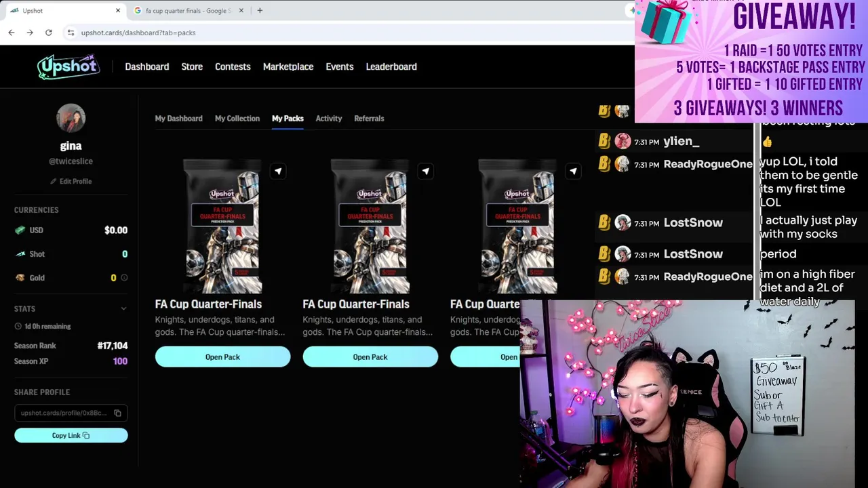Click the copy icon in profile link field
Screen dimensions: 868x488
click(x=117, y=413)
